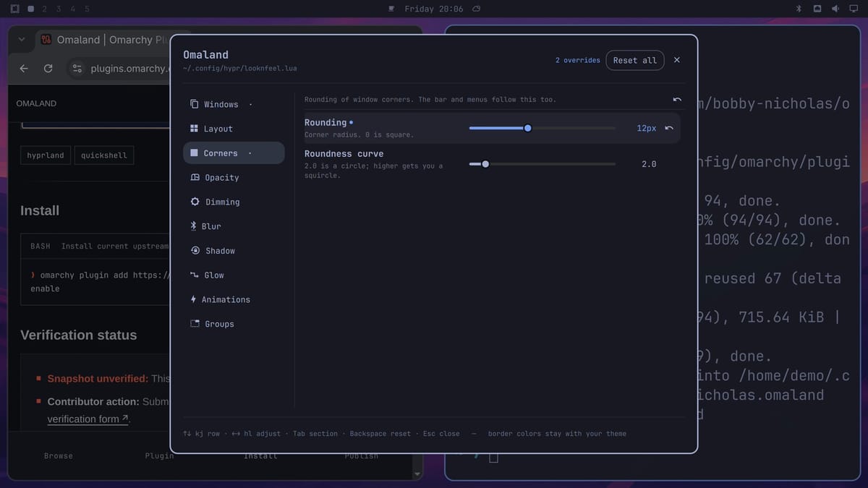Click the "~/.config/hypr/looknfeel.lua" path text
868x488 pixels.
(x=240, y=69)
